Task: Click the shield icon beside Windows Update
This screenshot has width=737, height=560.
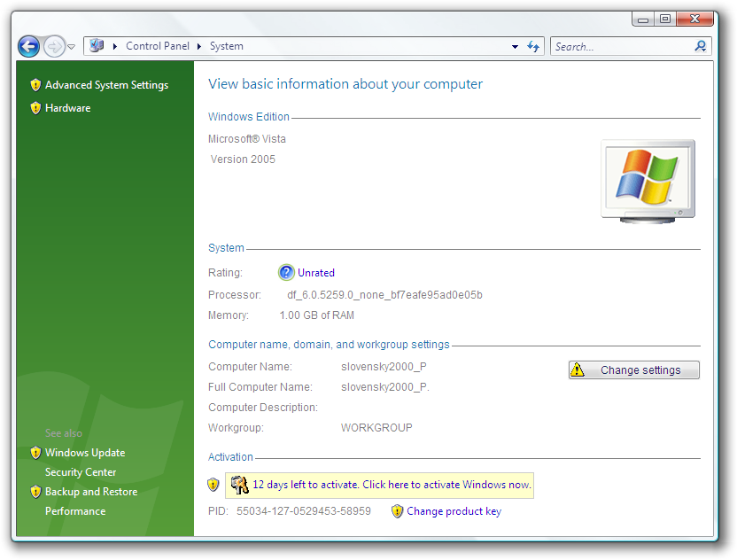Action: point(35,453)
